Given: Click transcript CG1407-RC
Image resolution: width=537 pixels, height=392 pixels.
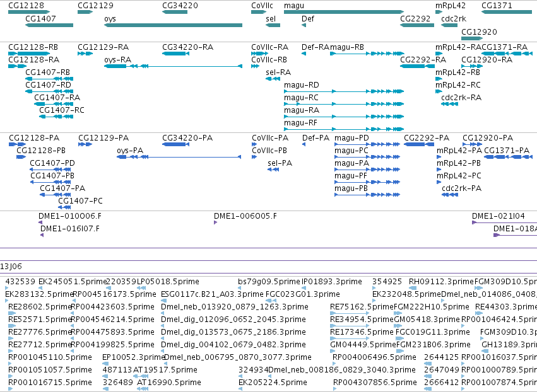Looking at the screenshot, I should tap(62, 110).
